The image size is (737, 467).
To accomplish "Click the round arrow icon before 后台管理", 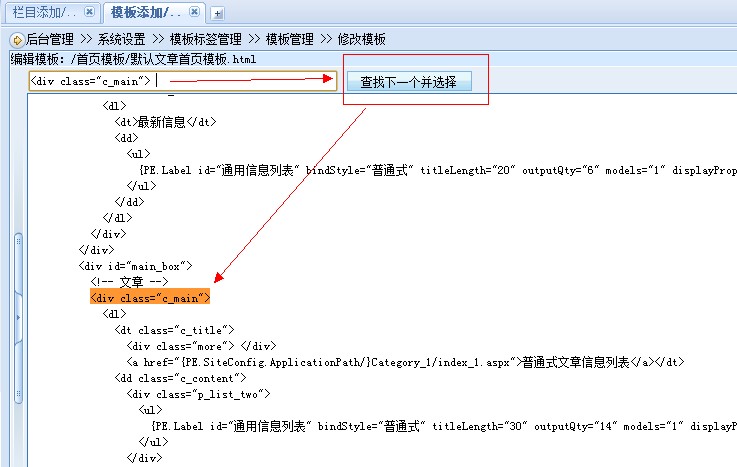I will pyautogui.click(x=16, y=39).
